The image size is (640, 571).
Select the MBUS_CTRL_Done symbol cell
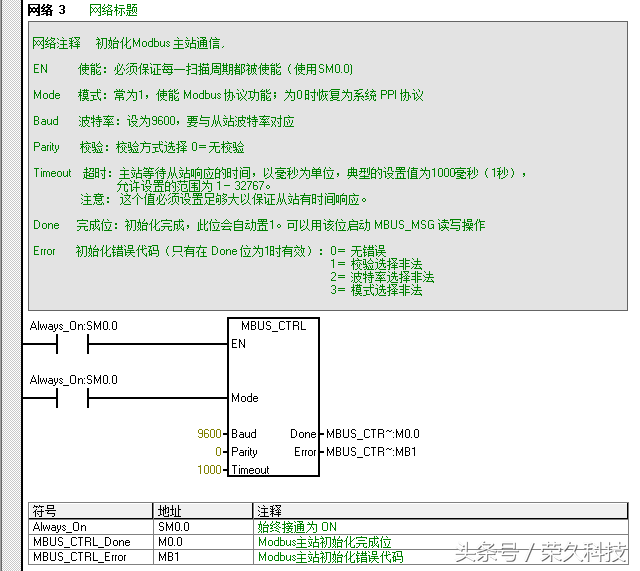90,542
